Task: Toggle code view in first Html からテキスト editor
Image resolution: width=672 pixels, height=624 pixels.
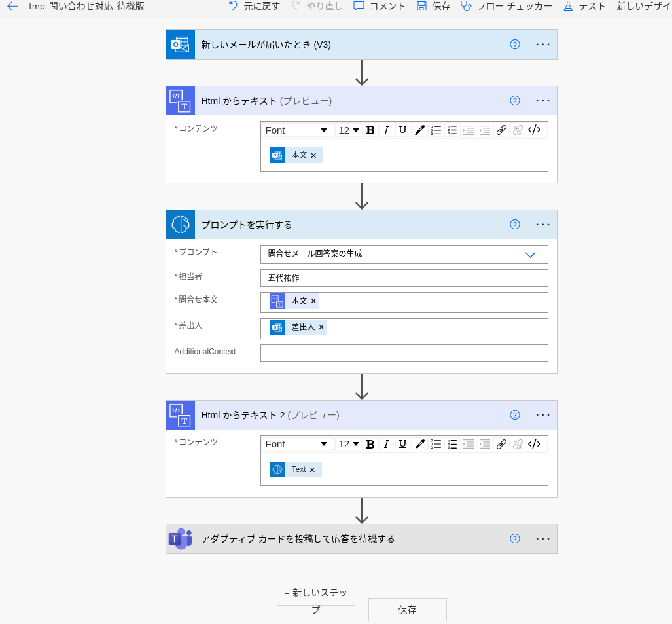Action: [534, 130]
